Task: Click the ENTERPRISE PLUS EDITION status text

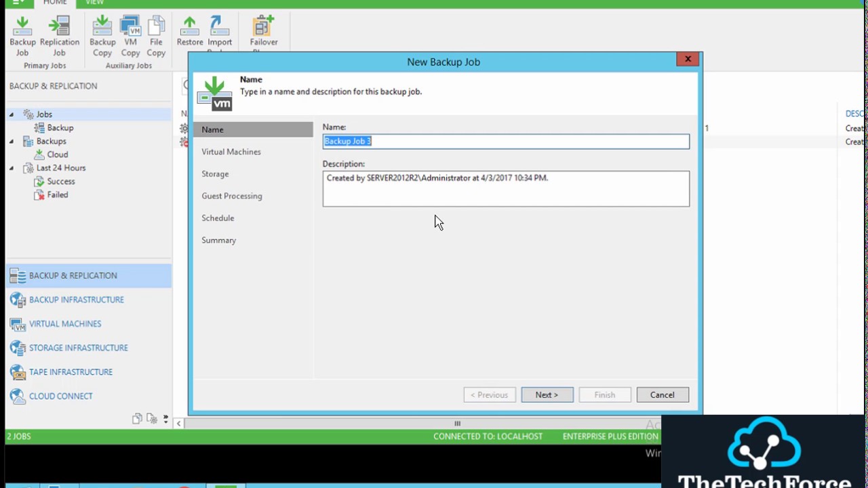Action: pyautogui.click(x=610, y=436)
